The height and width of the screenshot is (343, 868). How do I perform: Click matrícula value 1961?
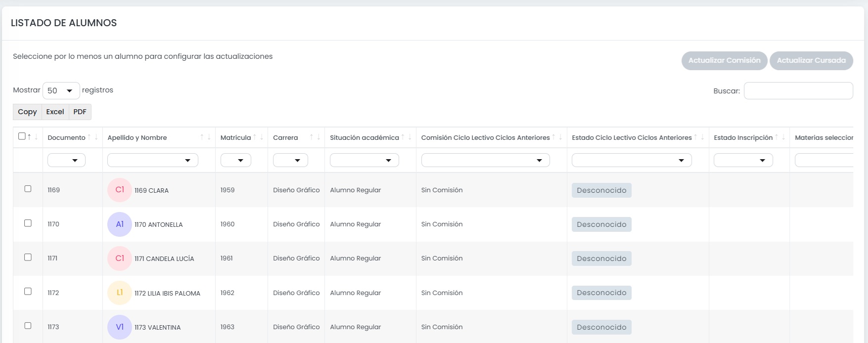(x=227, y=258)
